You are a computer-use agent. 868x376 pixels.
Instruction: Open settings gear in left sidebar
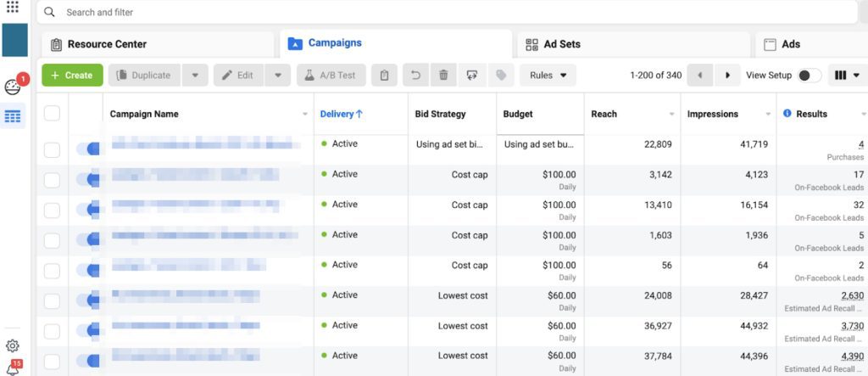point(13,345)
